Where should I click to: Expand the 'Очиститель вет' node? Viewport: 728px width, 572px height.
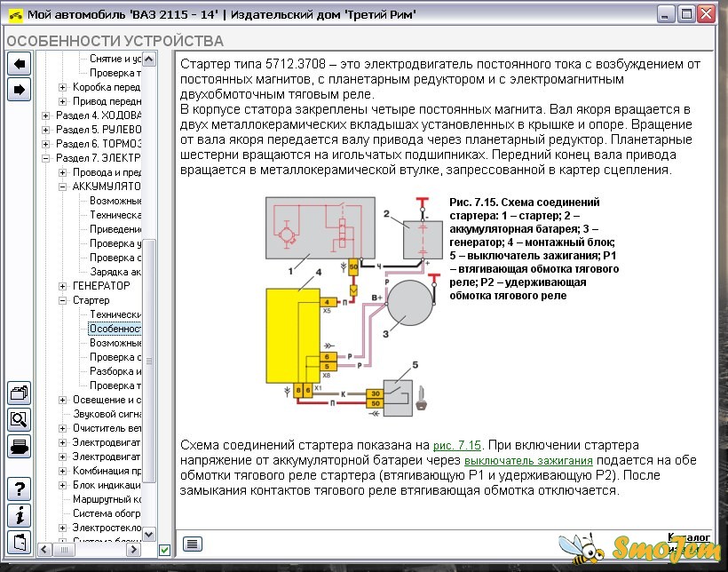[x=63, y=428]
